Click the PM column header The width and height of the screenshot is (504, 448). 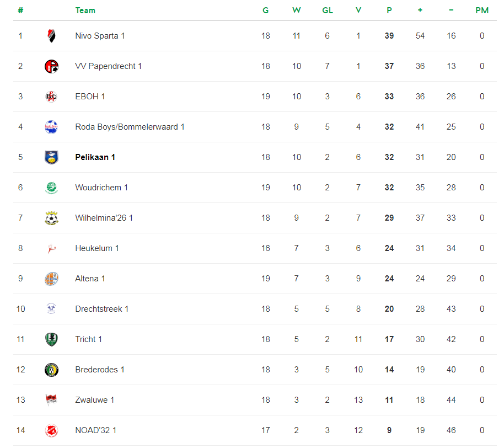tap(482, 10)
